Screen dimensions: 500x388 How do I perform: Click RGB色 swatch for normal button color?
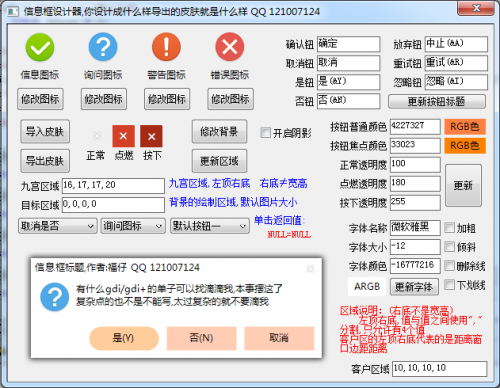tap(465, 127)
